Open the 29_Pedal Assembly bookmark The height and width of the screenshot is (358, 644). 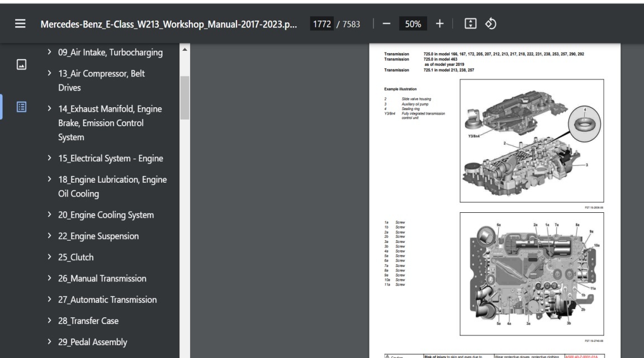92,342
